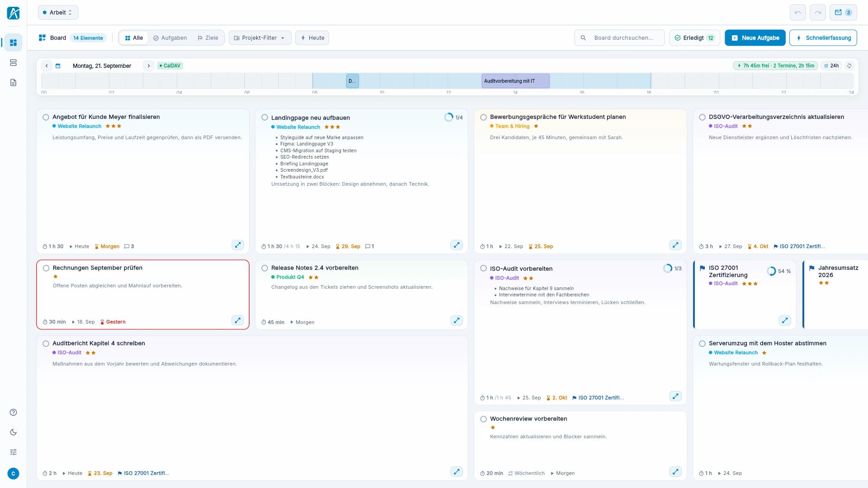Go to previous day in calendar
Viewport: 868px width, 488px height.
tap(47, 66)
